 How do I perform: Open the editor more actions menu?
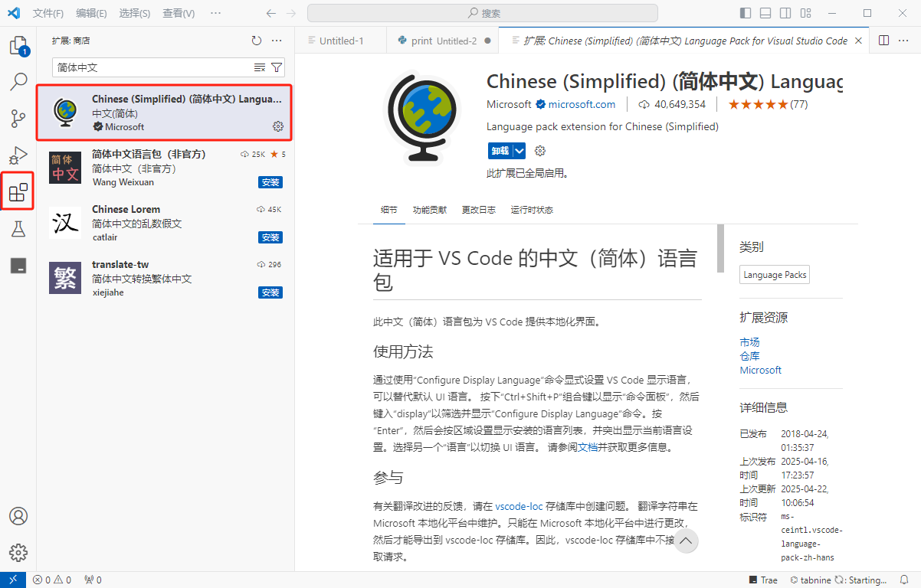tap(904, 41)
